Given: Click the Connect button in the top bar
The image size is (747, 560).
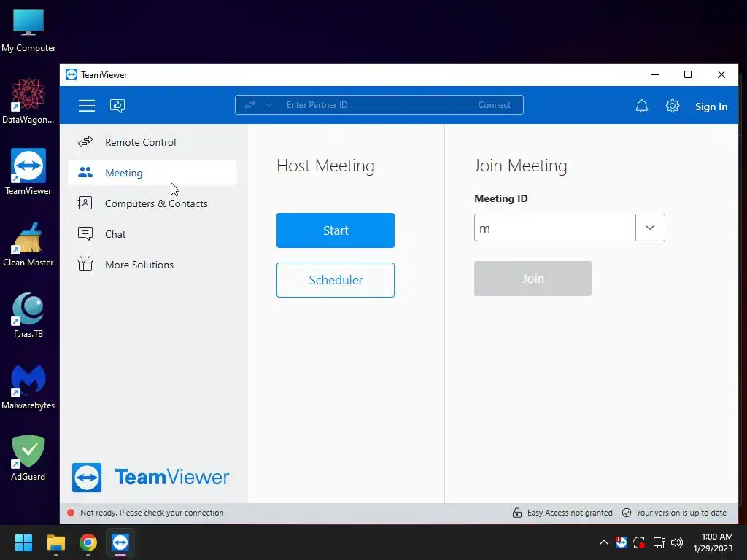Looking at the screenshot, I should pyautogui.click(x=494, y=105).
